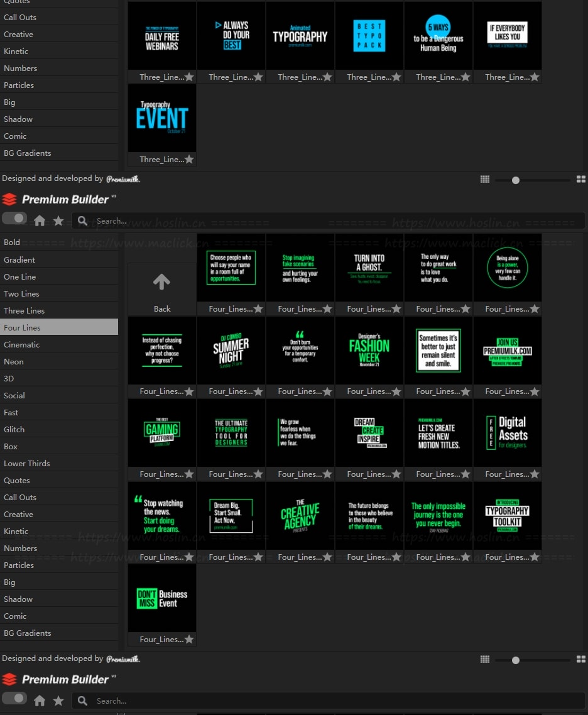
Task: Star the 'GAMING PLATFORM' preset
Action: tap(189, 474)
